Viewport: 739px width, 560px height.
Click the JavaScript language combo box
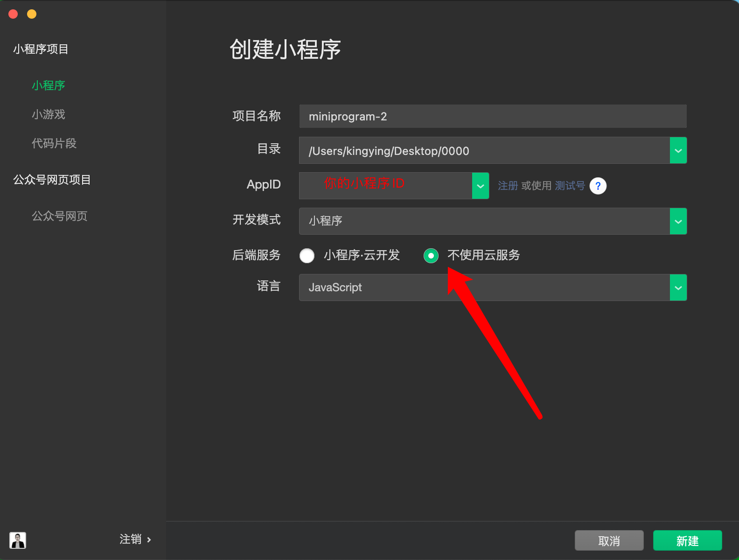[493, 287]
